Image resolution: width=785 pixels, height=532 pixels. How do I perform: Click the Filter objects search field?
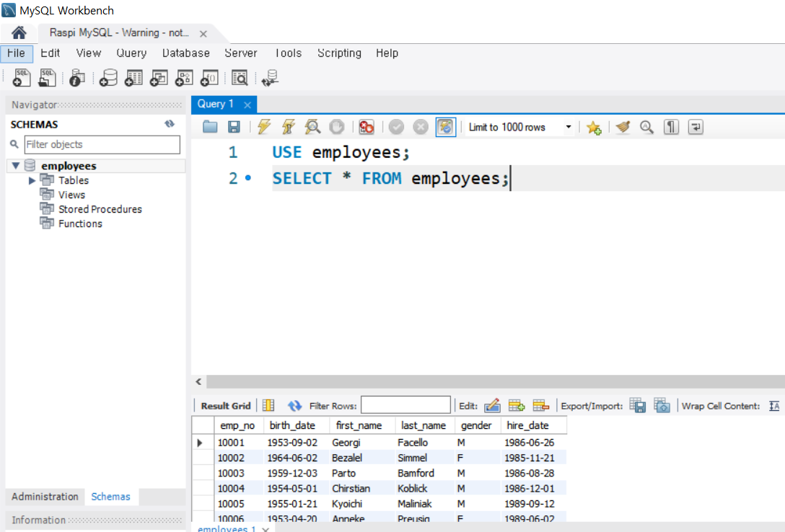pos(102,144)
